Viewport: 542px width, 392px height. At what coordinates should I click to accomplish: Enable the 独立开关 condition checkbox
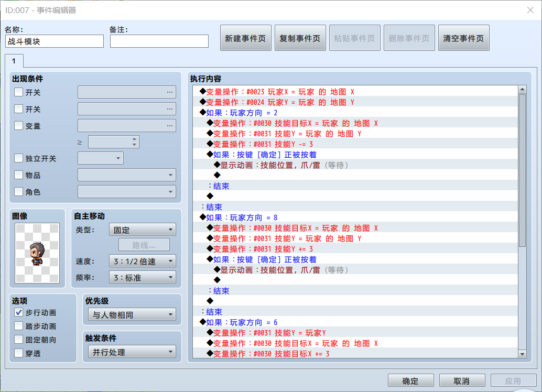click(19, 158)
